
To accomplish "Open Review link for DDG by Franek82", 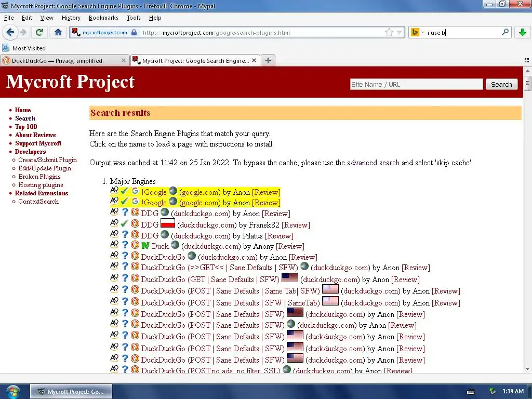I will coord(296,225).
